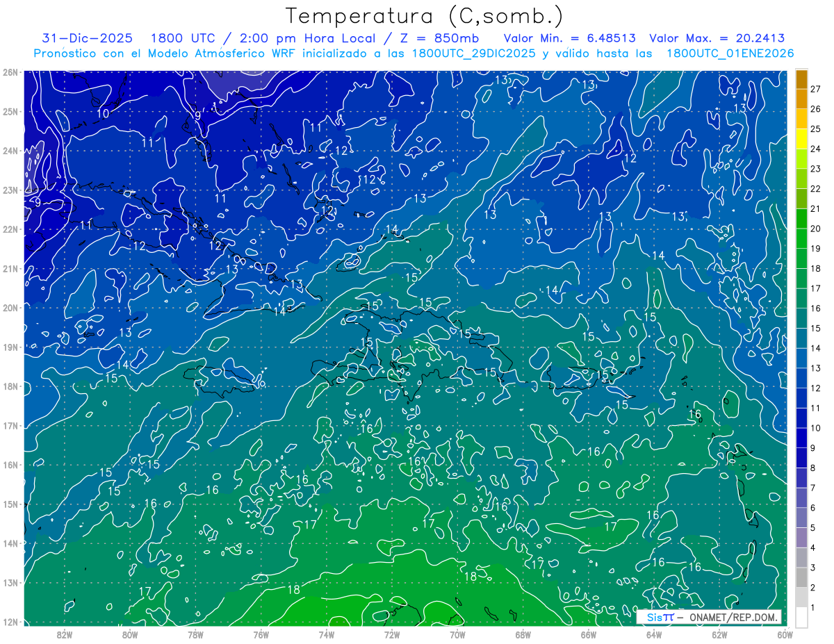The image size is (834, 644).
Task: Click the legend swatch between 22 and 23
Action: (x=801, y=179)
